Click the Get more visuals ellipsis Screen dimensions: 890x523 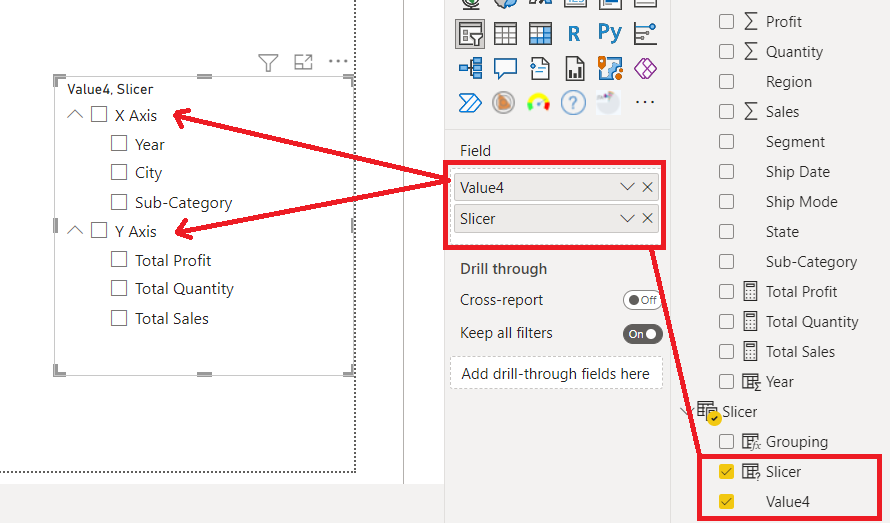point(645,103)
